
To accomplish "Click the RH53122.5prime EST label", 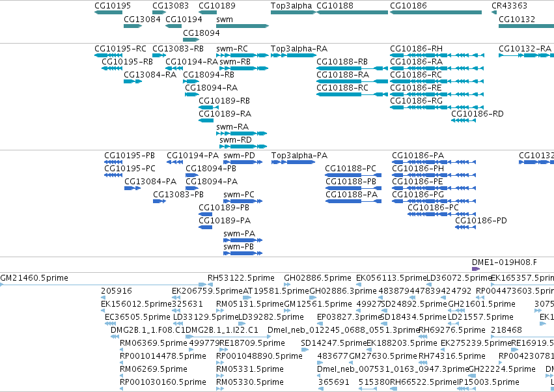I will (241, 278).
